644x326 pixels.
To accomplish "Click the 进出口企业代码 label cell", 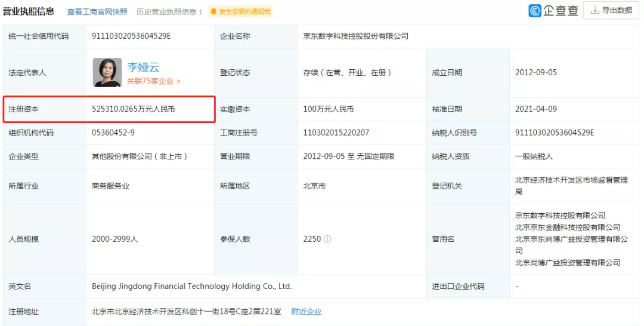I will pyautogui.click(x=468, y=286).
